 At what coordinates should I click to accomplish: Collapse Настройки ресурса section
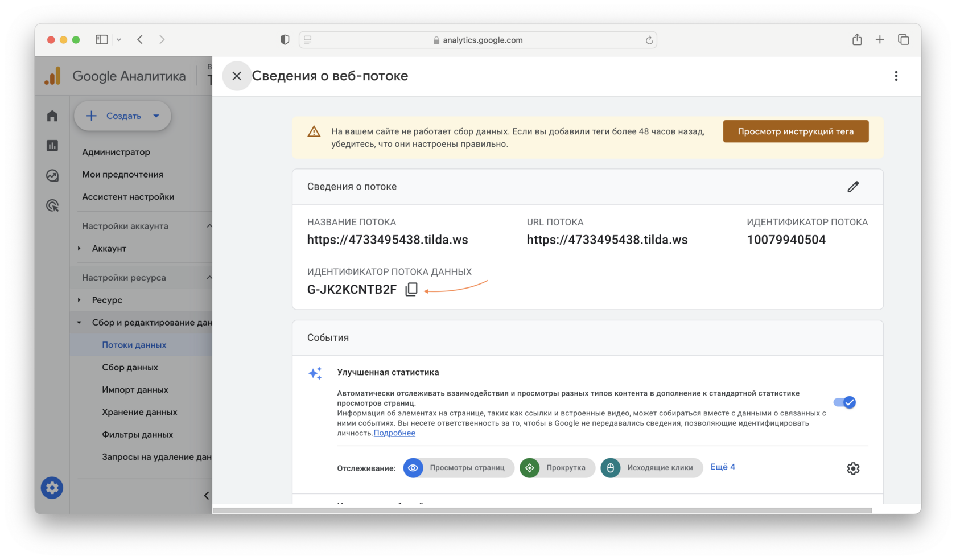click(209, 278)
